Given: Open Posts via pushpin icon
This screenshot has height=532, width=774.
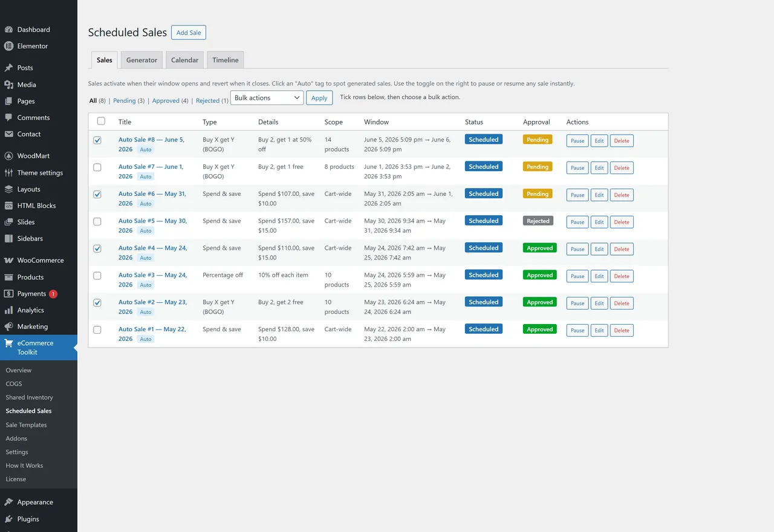Looking at the screenshot, I should pyautogui.click(x=8, y=68).
